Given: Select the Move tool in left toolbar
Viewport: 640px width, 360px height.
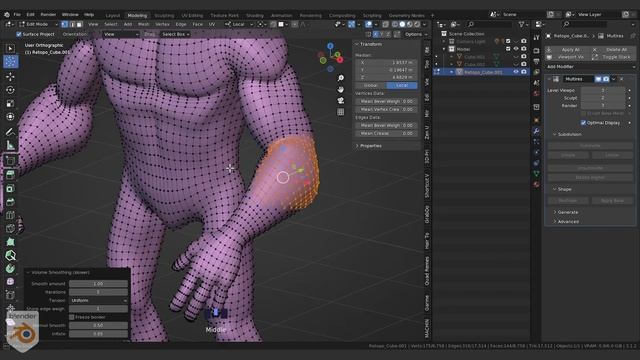Looking at the screenshot, I should [11, 76].
